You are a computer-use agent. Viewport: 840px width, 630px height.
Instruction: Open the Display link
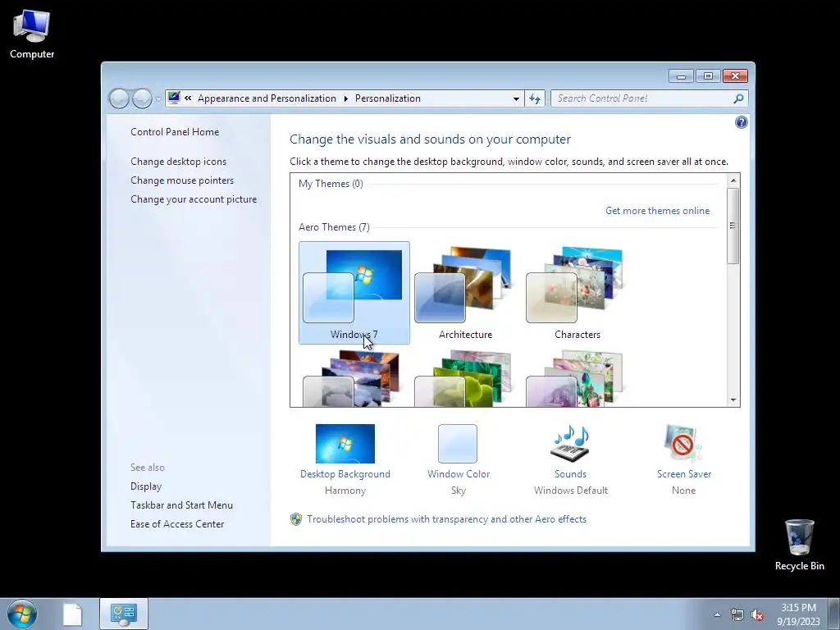tap(146, 486)
